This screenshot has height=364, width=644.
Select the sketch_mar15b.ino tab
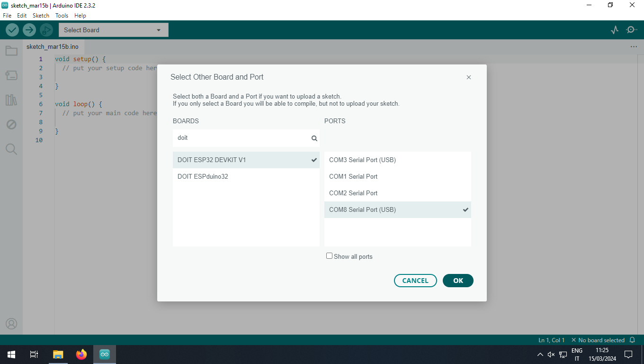point(53,47)
